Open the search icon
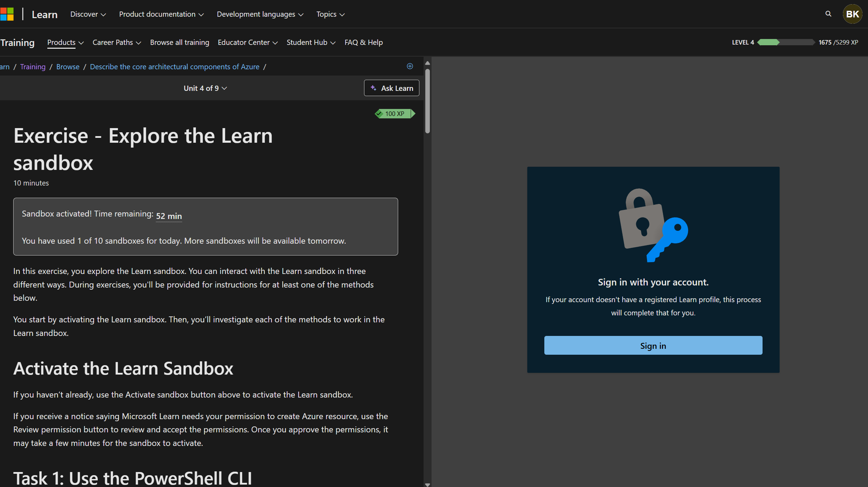The height and width of the screenshot is (487, 868). [828, 14]
